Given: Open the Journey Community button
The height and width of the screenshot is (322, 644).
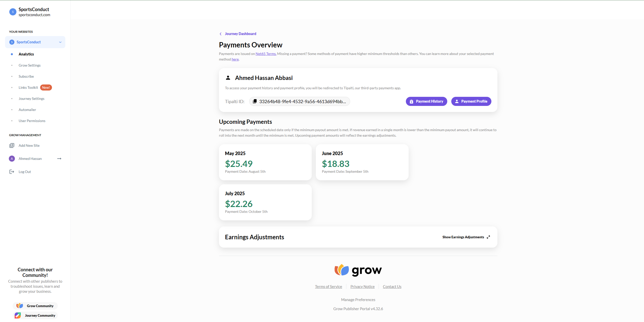Looking at the screenshot, I should click(35, 315).
